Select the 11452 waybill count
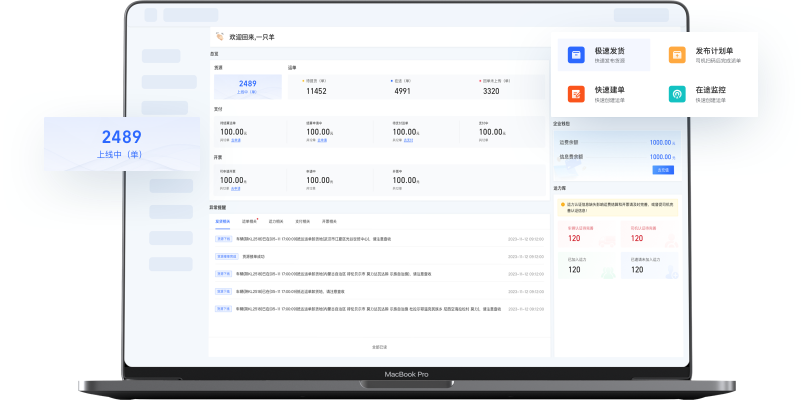This screenshot has height=400, width=802. click(316, 91)
